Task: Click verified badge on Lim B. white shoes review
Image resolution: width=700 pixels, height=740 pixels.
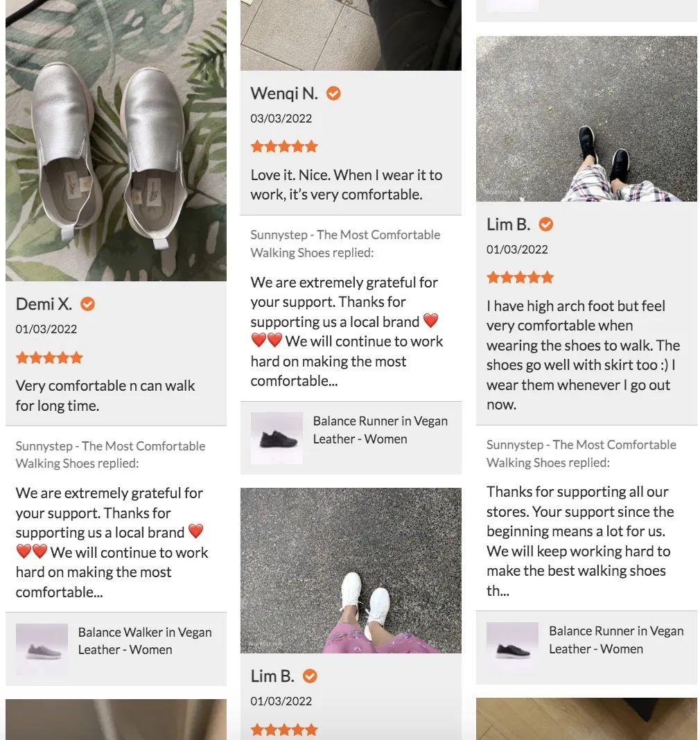Action: [x=310, y=676]
